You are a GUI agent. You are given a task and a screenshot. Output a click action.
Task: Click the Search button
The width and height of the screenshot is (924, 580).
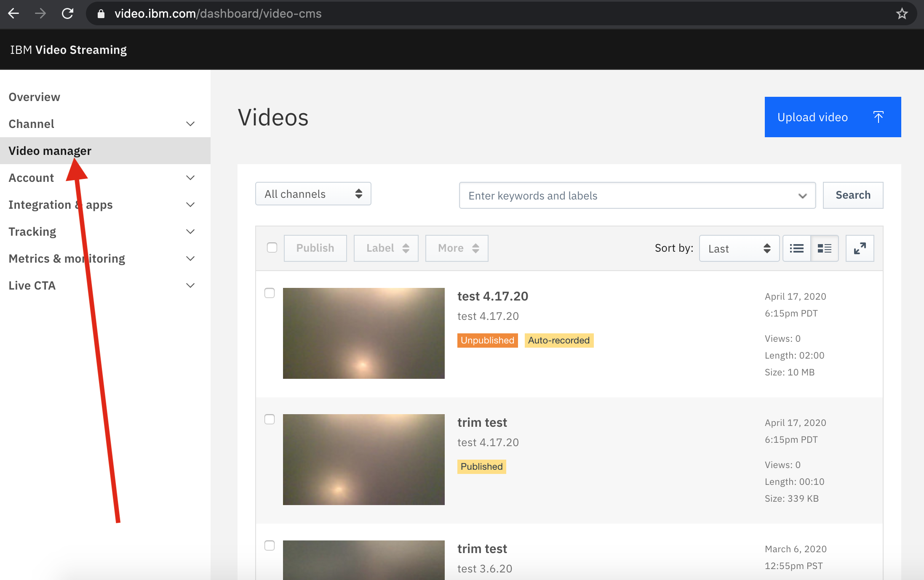(853, 195)
